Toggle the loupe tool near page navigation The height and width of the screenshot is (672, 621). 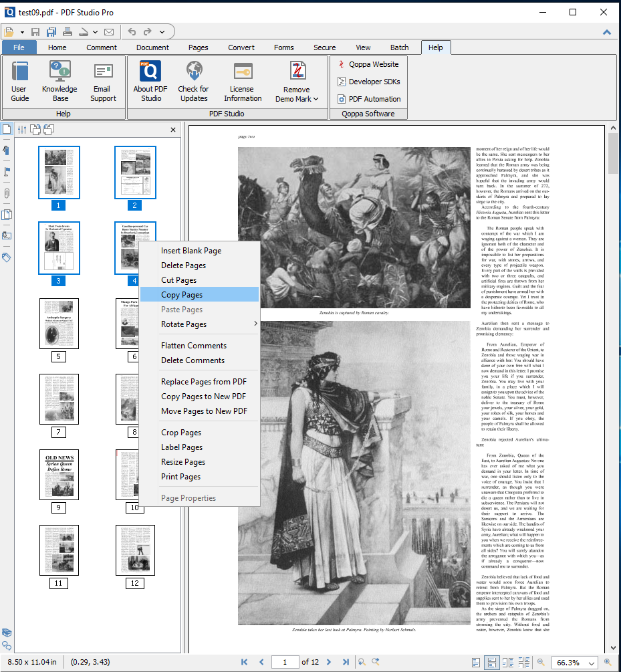click(362, 662)
